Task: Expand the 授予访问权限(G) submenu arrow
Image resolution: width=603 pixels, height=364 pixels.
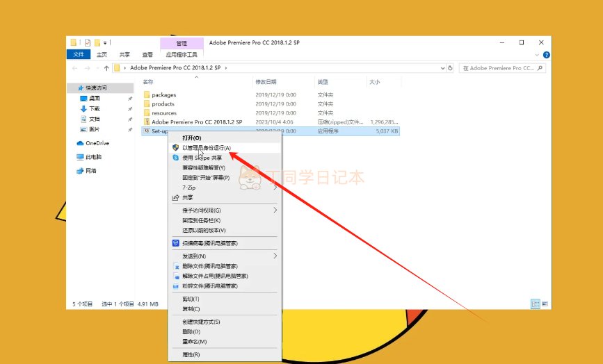Action: point(275,210)
